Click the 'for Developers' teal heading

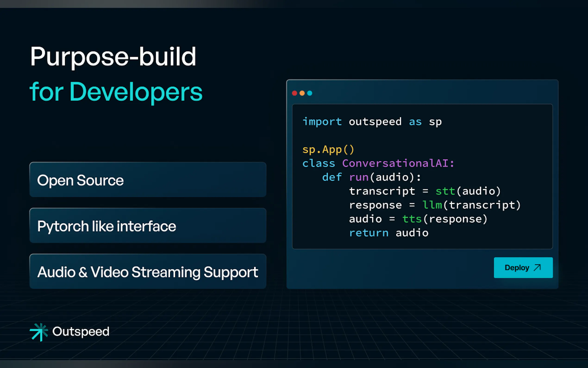116,92
